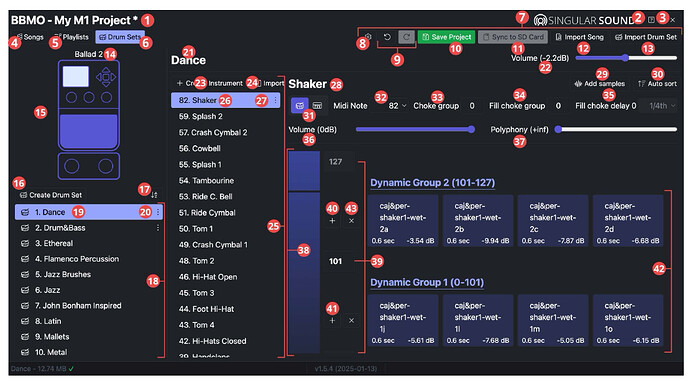
Task: Open the Midi Note 82 dropdown
Action: click(x=397, y=106)
